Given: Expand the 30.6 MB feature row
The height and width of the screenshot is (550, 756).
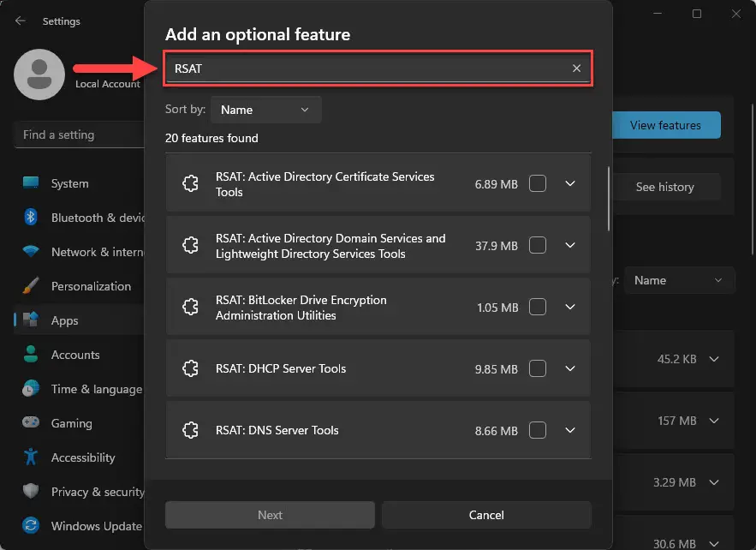Looking at the screenshot, I should pos(714,544).
